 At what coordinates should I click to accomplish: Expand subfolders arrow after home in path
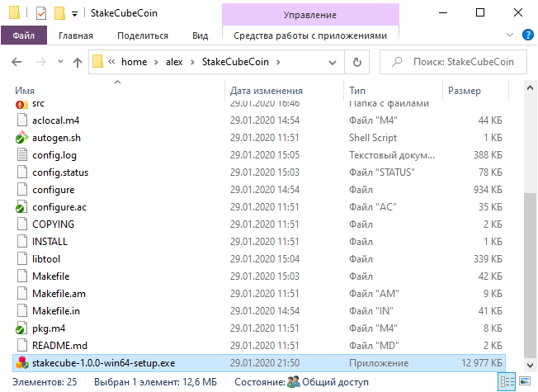[157, 62]
